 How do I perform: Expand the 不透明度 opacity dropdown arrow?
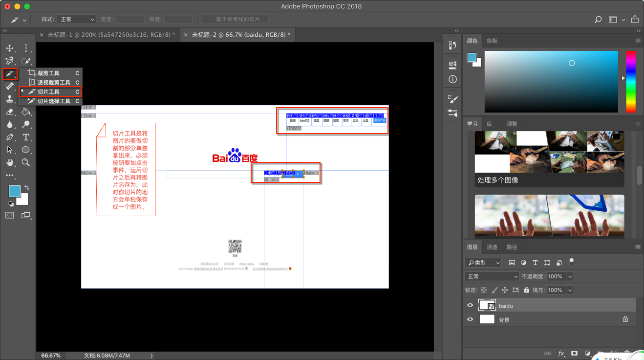tap(570, 276)
